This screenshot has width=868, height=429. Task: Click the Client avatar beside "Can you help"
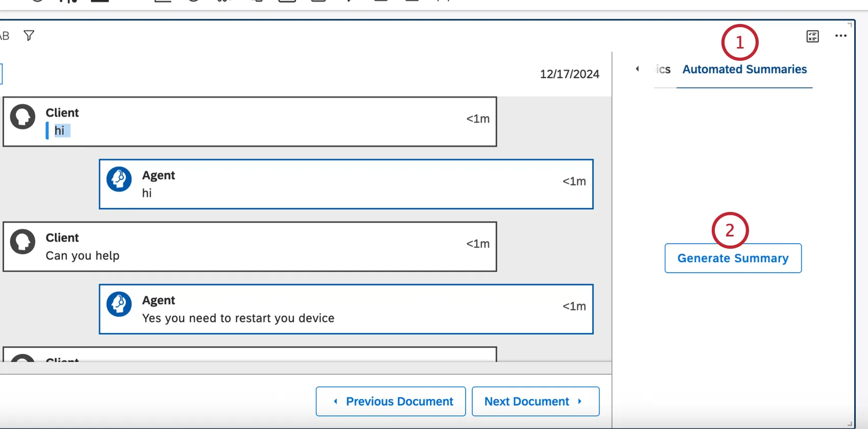pos(23,242)
